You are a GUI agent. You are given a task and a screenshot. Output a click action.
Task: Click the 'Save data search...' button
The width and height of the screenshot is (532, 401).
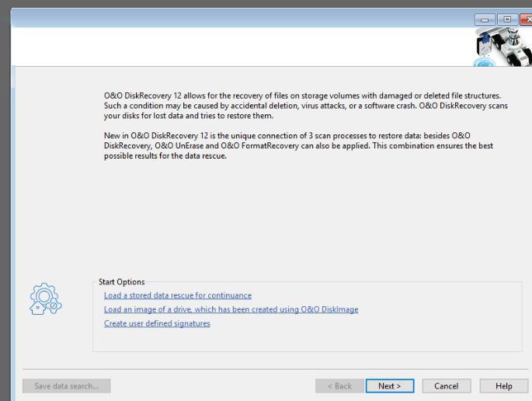67,386
